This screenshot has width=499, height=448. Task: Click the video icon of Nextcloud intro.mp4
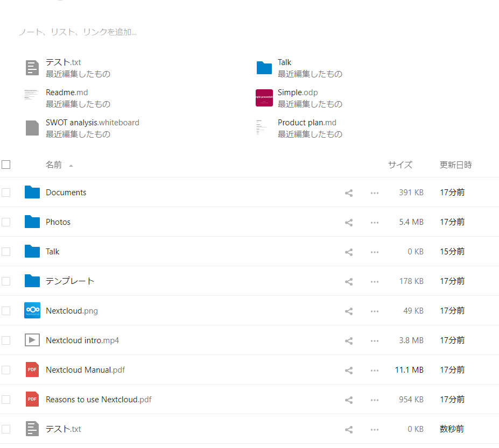[32, 340]
